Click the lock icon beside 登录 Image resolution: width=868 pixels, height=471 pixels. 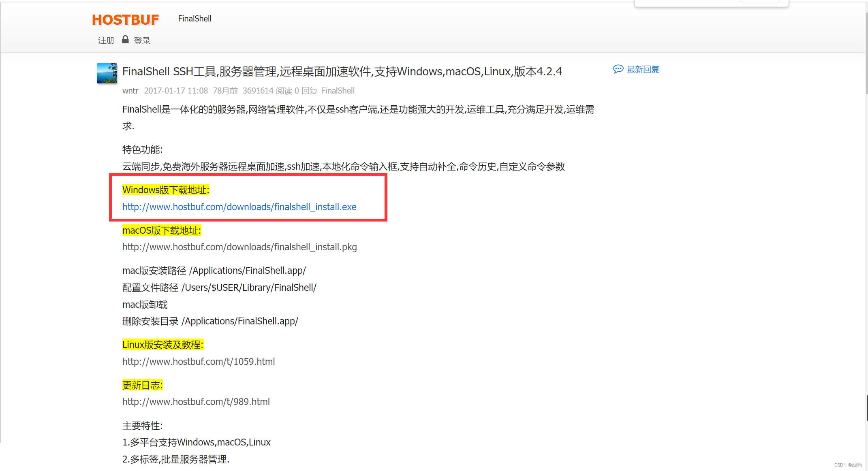pos(125,39)
